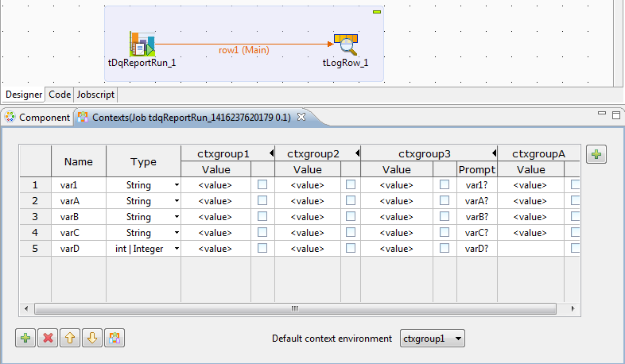This screenshot has width=625, height=364.
Task: Select the tLogRow_1 component icon
Action: tap(345, 44)
